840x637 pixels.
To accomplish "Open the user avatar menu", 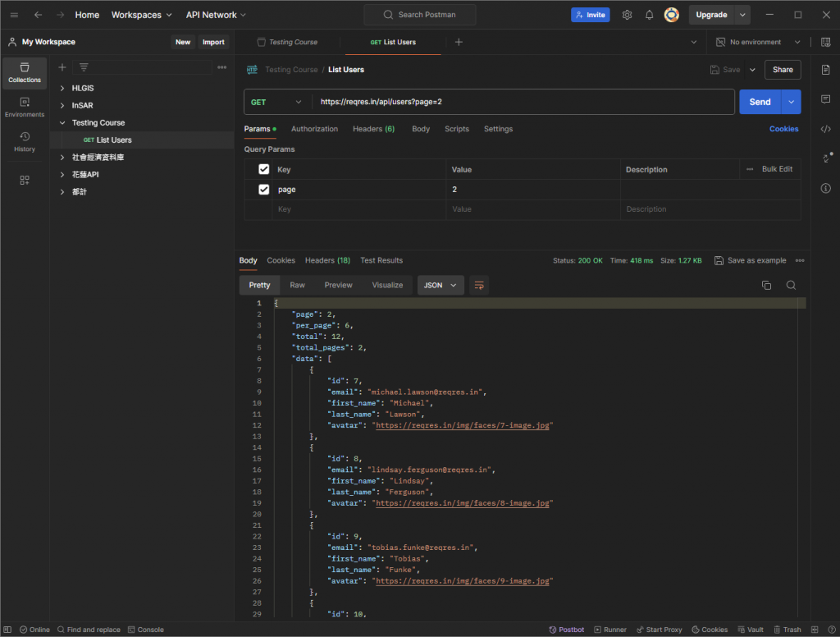I will point(671,15).
